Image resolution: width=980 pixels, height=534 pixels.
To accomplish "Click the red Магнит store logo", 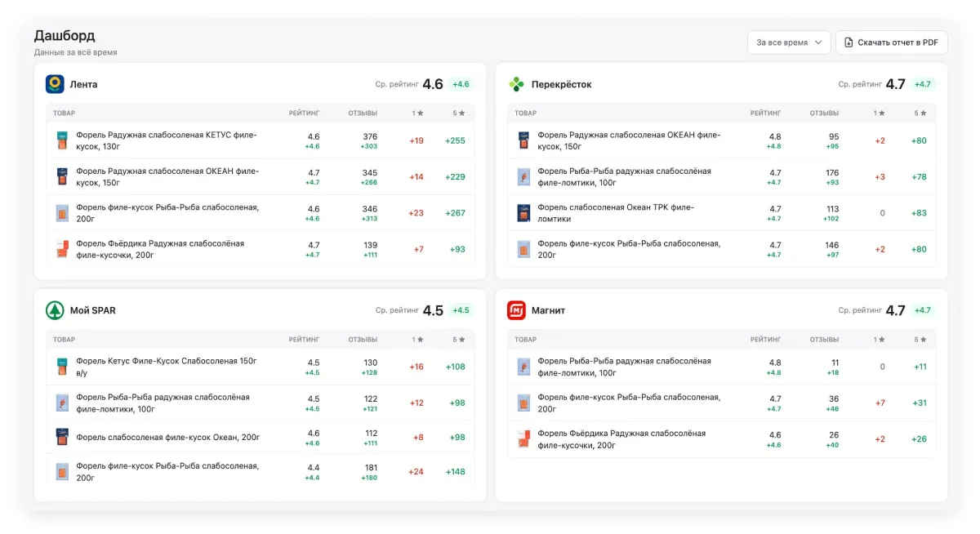I will pos(516,310).
